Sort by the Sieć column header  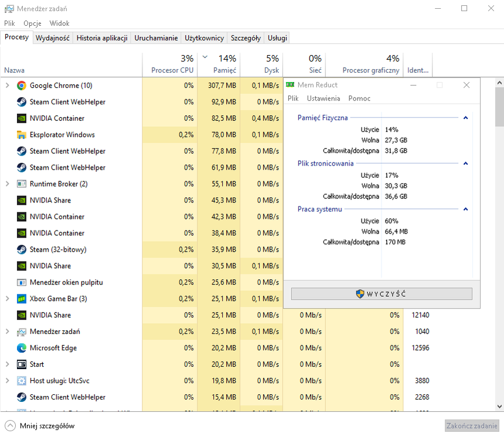[x=304, y=65]
